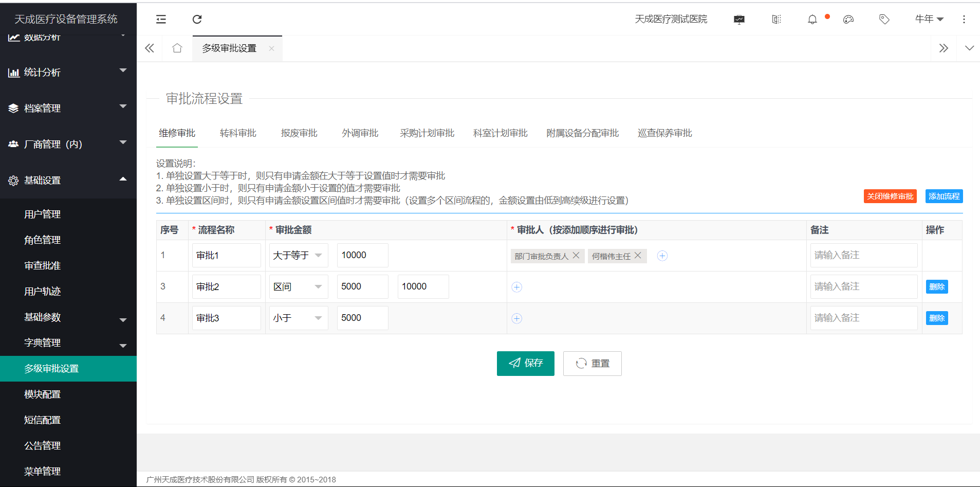Click the remark field in 审批1 row
This screenshot has width=980, height=487.
point(864,256)
